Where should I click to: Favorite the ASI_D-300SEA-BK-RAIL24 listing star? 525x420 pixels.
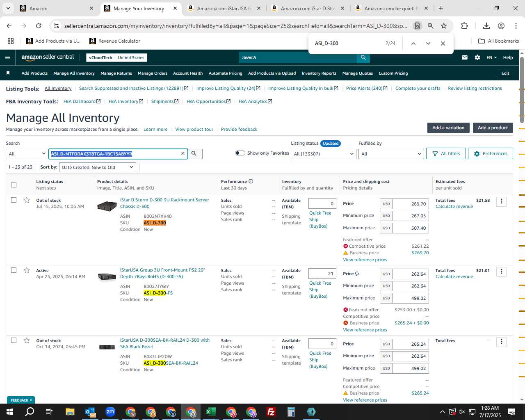pyautogui.click(x=27, y=340)
